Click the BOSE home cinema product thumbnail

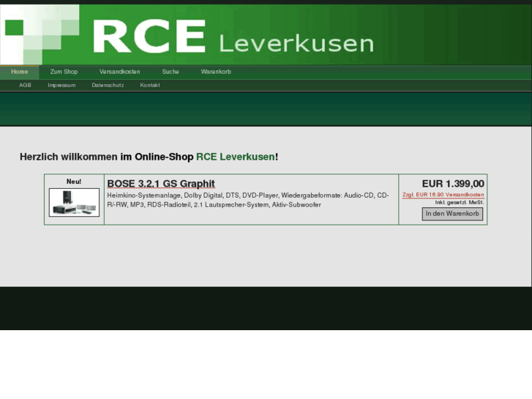pyautogui.click(x=75, y=202)
